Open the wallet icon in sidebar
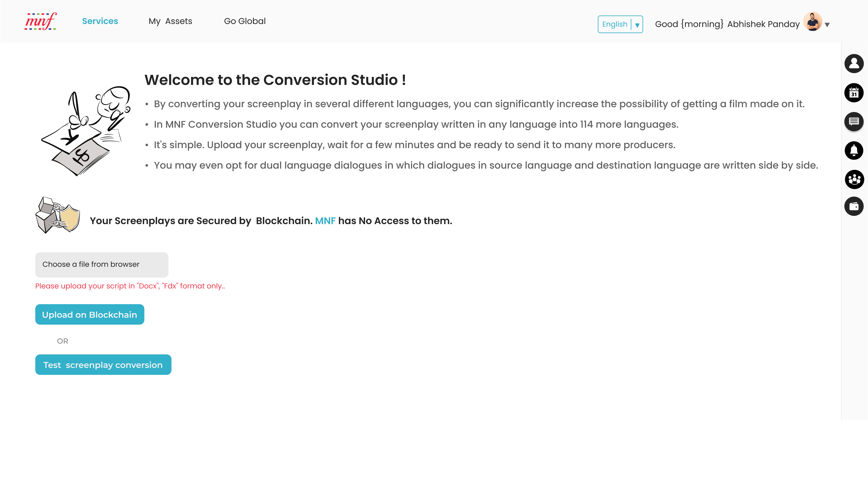This screenshot has height=501, width=868. click(854, 206)
